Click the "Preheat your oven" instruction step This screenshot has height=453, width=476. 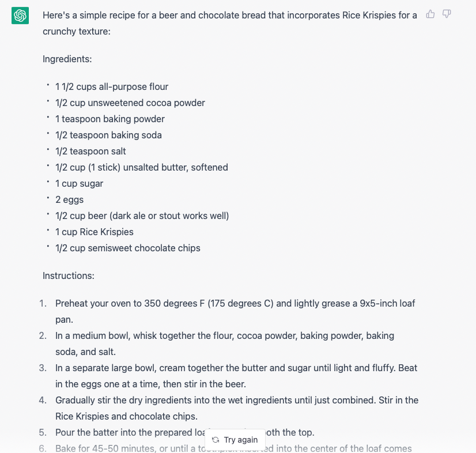pos(235,303)
